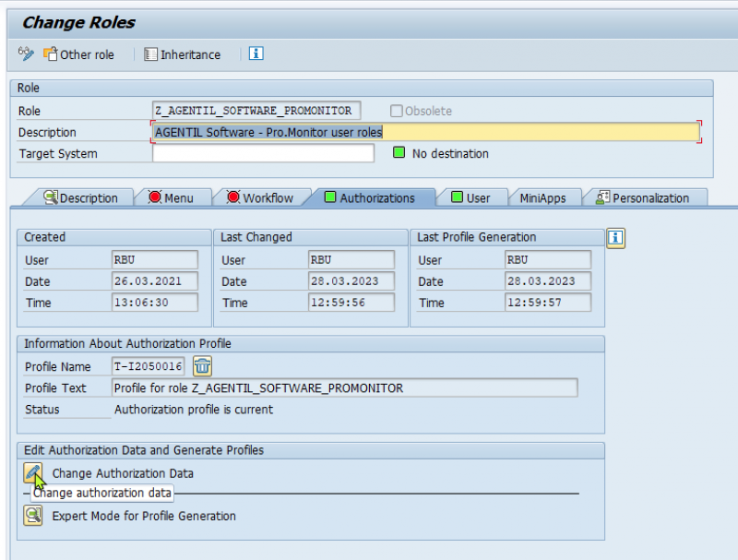Click the Change Authorization Data pencil icon
This screenshot has width=738, height=560.
(x=33, y=473)
